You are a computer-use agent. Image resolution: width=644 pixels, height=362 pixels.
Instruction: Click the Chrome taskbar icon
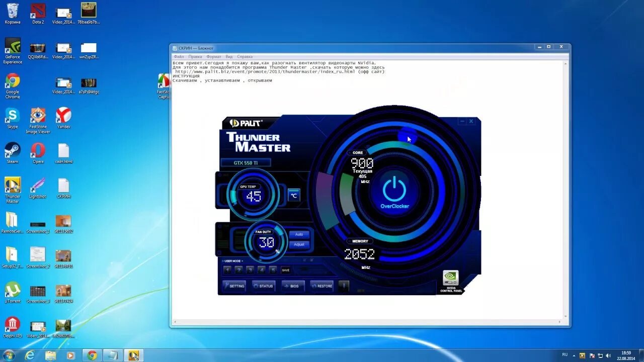92,355
